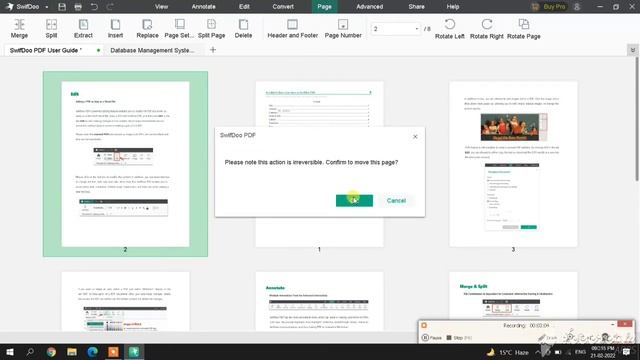This screenshot has width=640, height=360.
Task: Open the Advanced menu
Action: (x=369, y=7)
